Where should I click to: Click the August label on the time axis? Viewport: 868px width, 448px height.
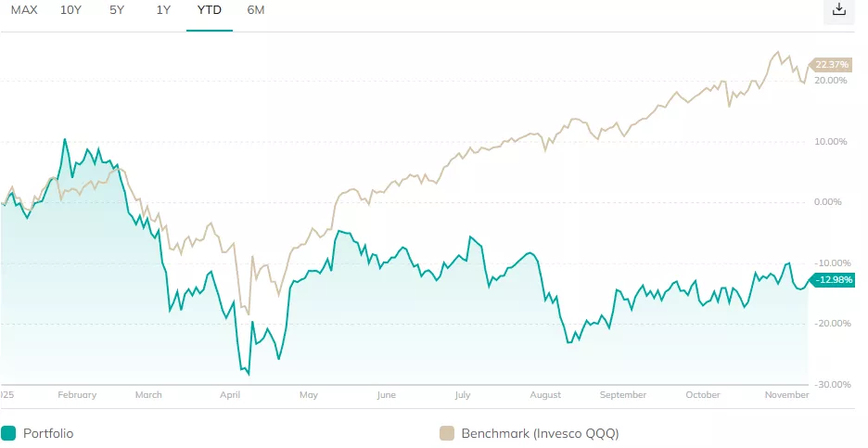coord(545,395)
